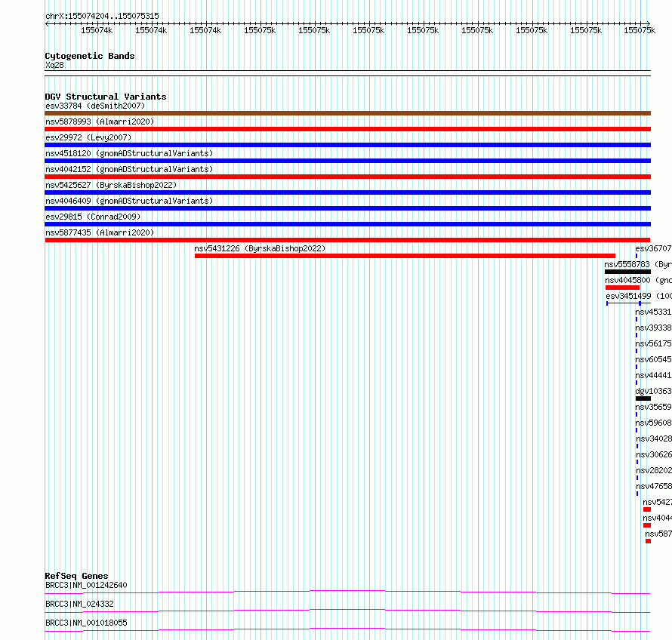Click the nsv44441 variant label
Screen dimensions: 672x640
pyautogui.click(x=653, y=375)
